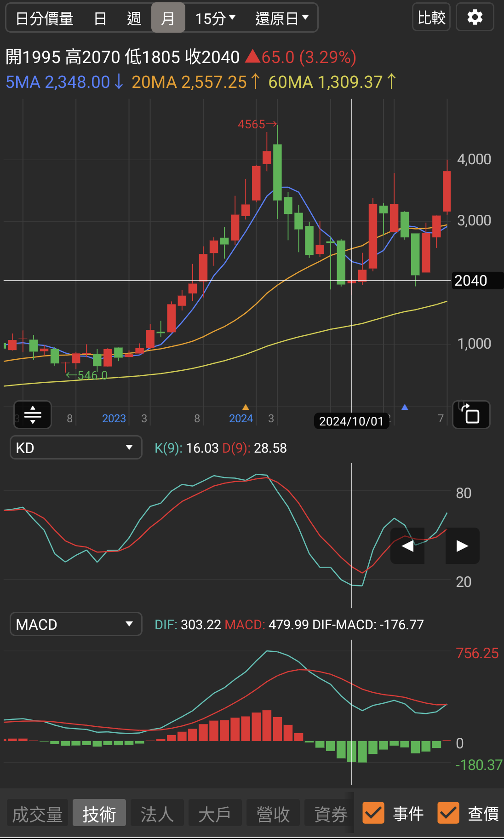The height and width of the screenshot is (839, 504).
Task: Select the 日分價量 tab
Action: coord(45,18)
